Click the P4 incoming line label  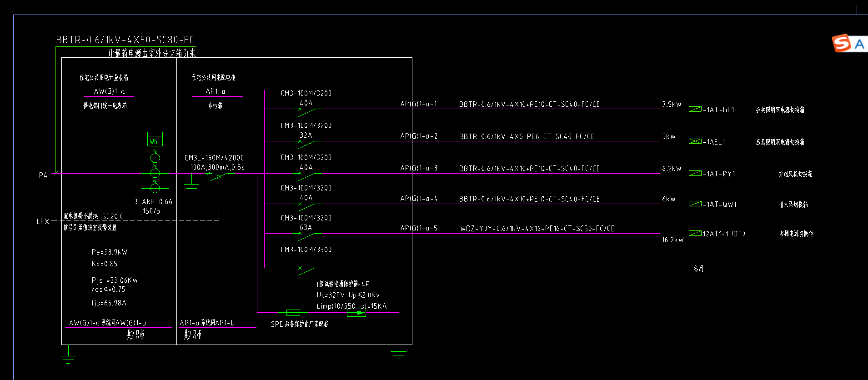click(43, 175)
